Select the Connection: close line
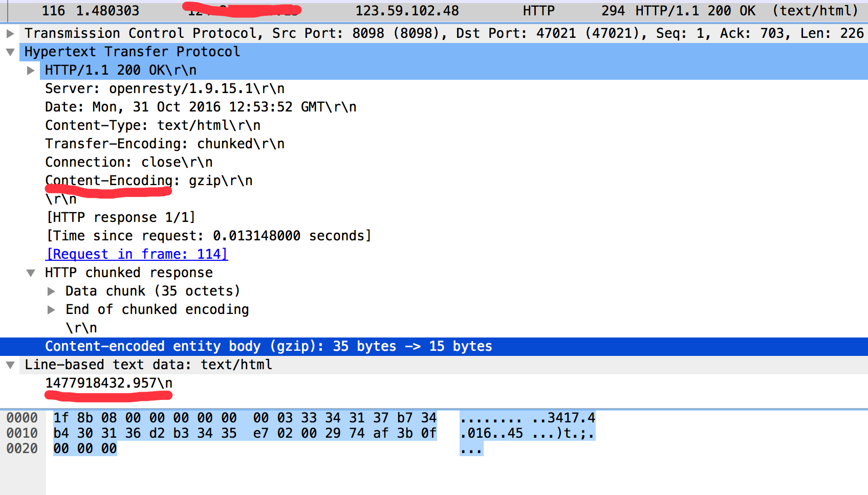This screenshot has height=495, width=868. pos(129,162)
